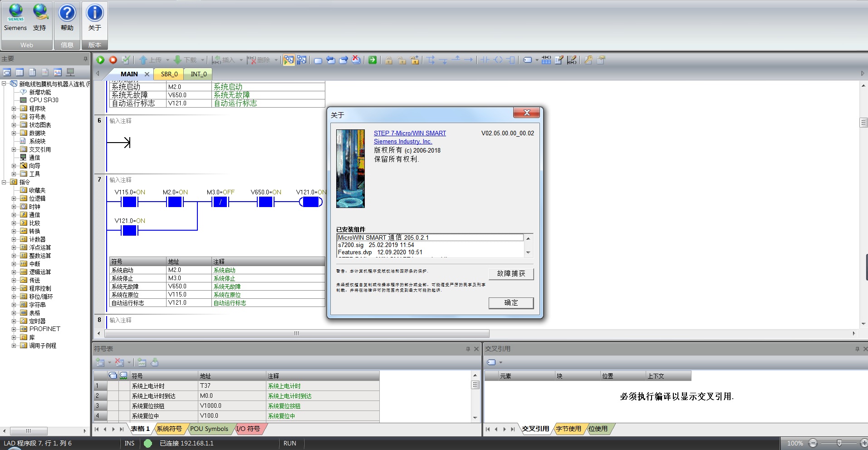Expand the 程序块 tree node

click(14, 109)
